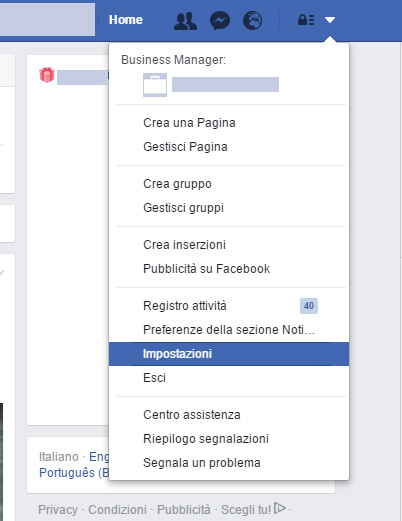
Task: Open the Messenger messages icon
Action: 220,20
